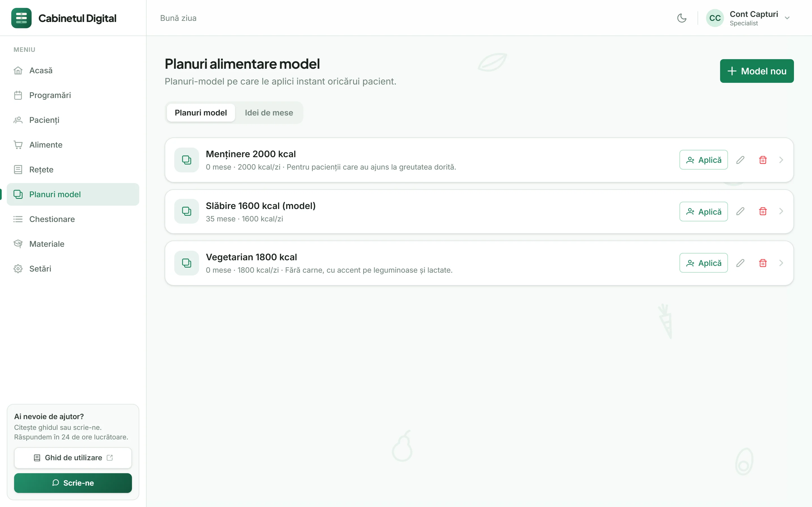This screenshot has height=507, width=812.
Task: Select the Planuri model tab
Action: [x=201, y=113]
